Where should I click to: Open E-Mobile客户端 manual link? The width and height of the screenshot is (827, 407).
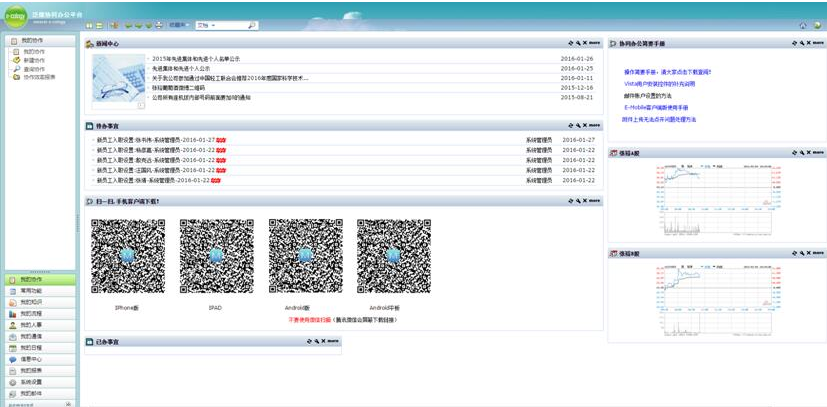656,107
